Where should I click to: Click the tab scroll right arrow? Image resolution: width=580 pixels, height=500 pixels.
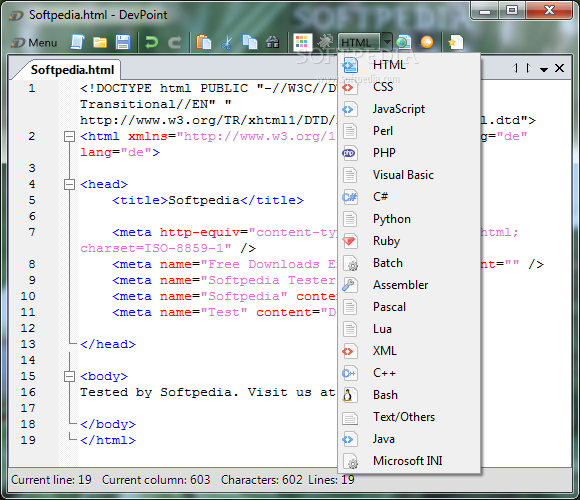pos(529,68)
